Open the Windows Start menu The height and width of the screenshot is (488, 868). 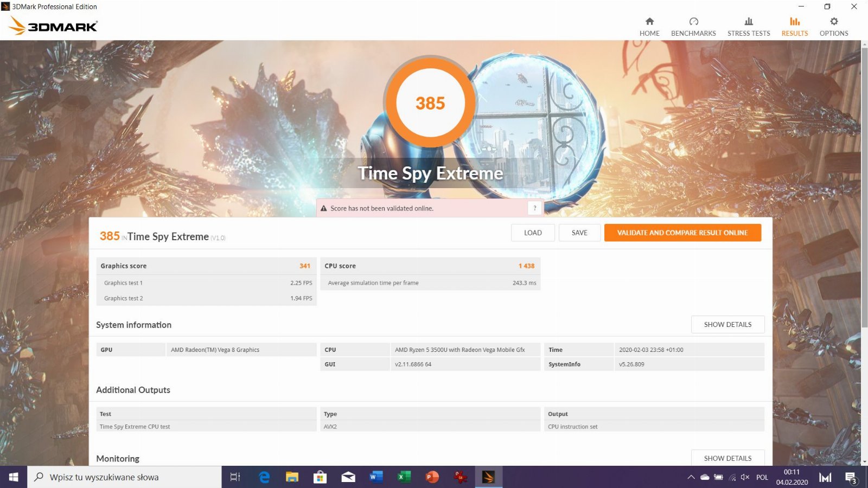[x=14, y=477]
